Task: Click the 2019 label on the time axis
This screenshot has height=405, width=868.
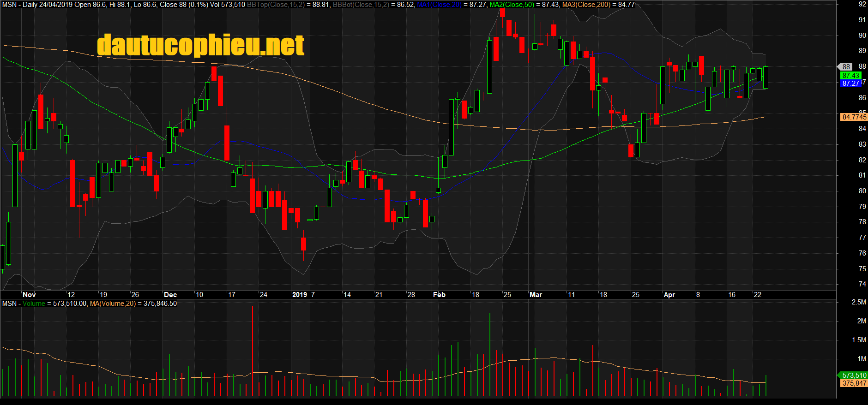Action: (x=300, y=295)
